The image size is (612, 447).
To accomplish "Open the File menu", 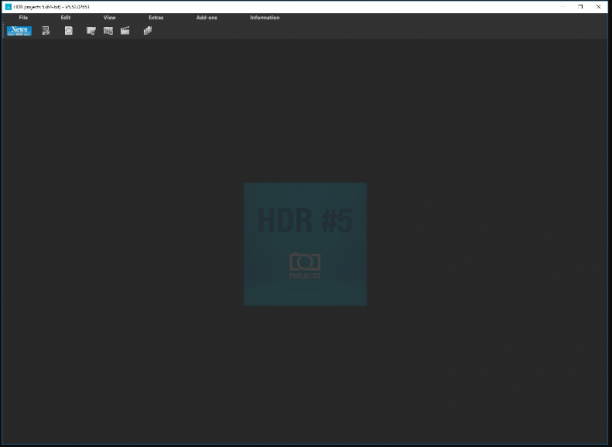I will pos(23,18).
